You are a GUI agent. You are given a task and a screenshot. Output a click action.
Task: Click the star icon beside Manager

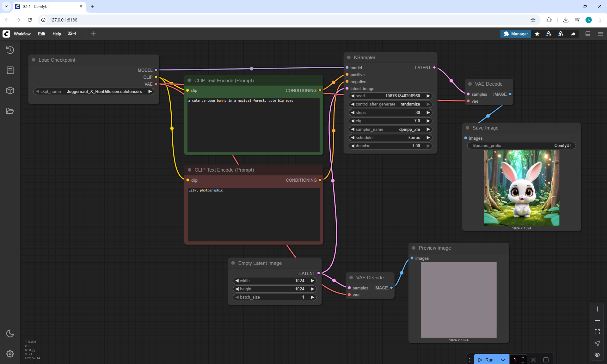click(537, 34)
